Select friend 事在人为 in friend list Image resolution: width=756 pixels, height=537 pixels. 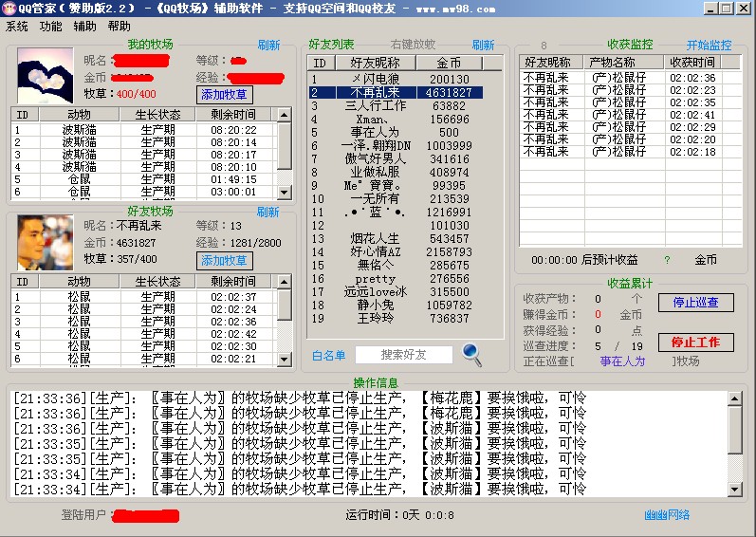point(396,132)
